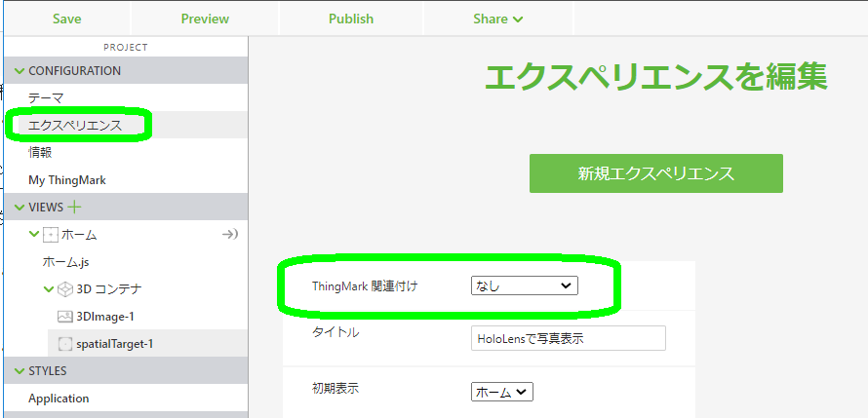Open My ThingMark configuration entry

[x=67, y=180]
